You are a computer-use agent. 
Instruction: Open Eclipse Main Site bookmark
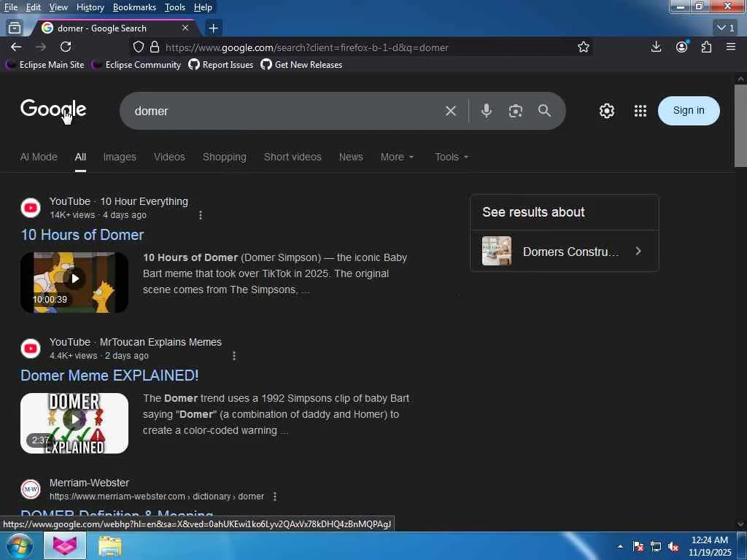pos(45,65)
